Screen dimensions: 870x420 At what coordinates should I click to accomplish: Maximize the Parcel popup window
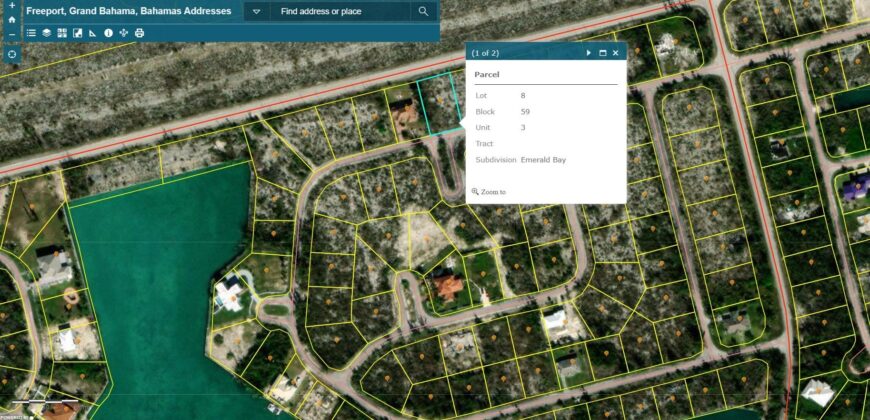602,53
